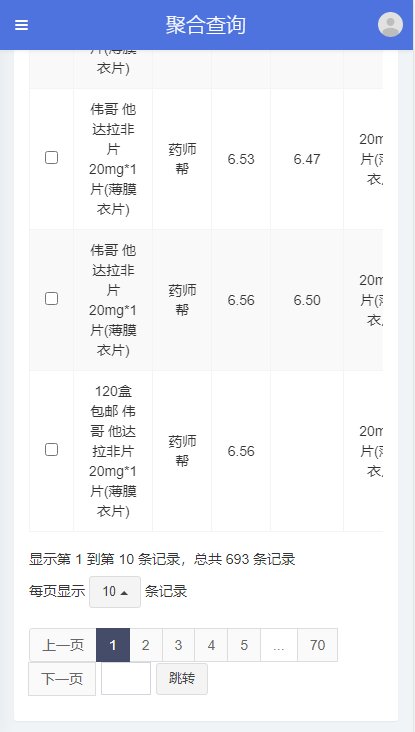Jump to last page 70

317,645
